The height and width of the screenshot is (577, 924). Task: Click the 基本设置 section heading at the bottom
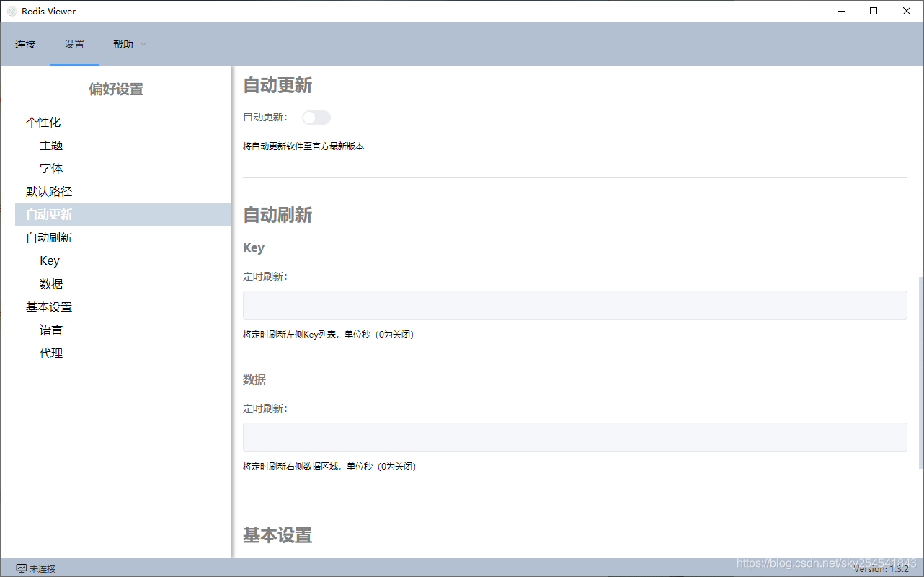tap(277, 535)
